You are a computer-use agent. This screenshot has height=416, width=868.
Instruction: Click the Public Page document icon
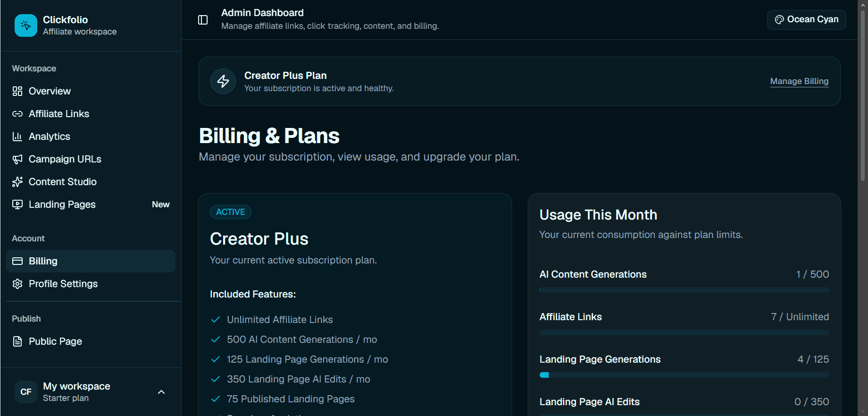pos(17,341)
